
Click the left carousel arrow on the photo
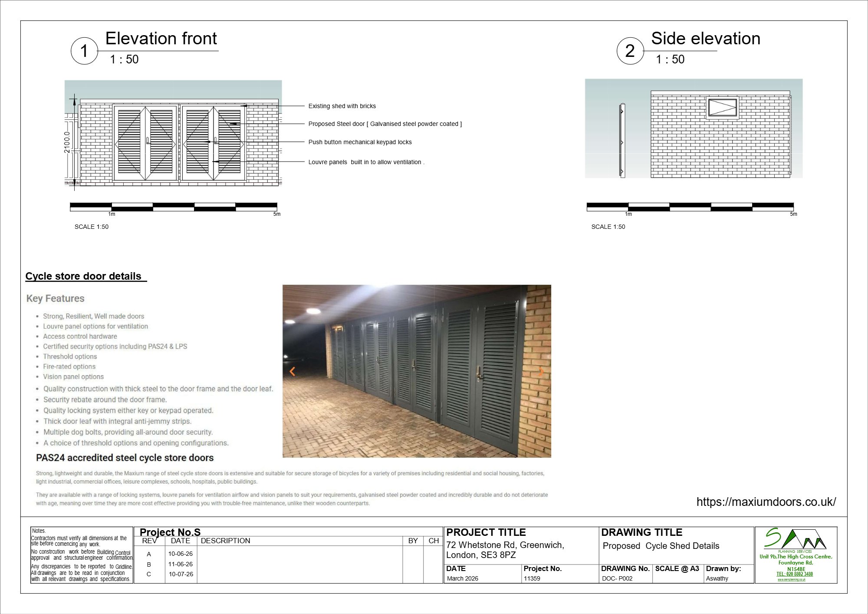coord(292,371)
